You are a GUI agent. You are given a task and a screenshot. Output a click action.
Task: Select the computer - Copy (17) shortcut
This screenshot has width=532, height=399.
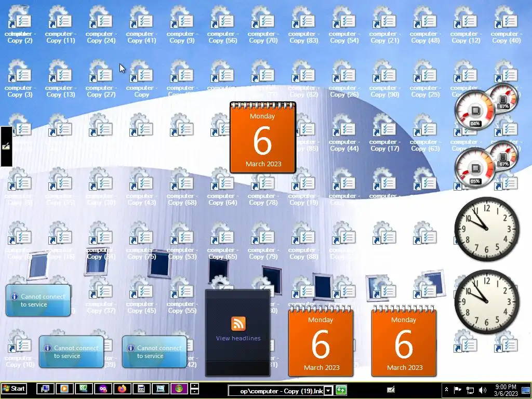pyautogui.click(x=385, y=132)
